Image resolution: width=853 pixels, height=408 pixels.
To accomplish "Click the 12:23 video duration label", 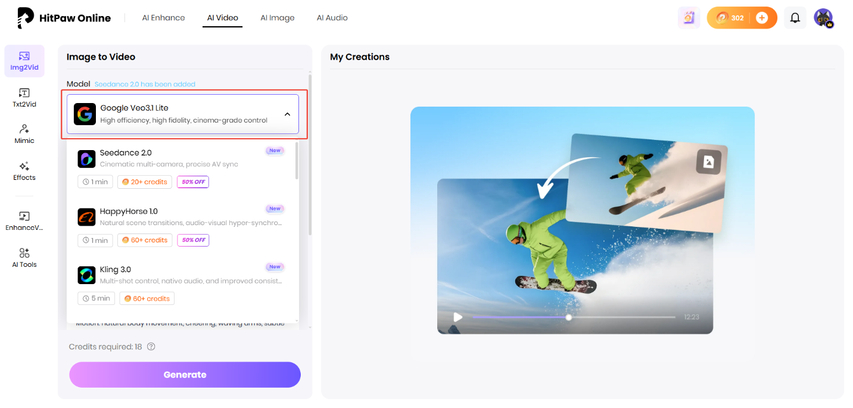I will click(691, 317).
